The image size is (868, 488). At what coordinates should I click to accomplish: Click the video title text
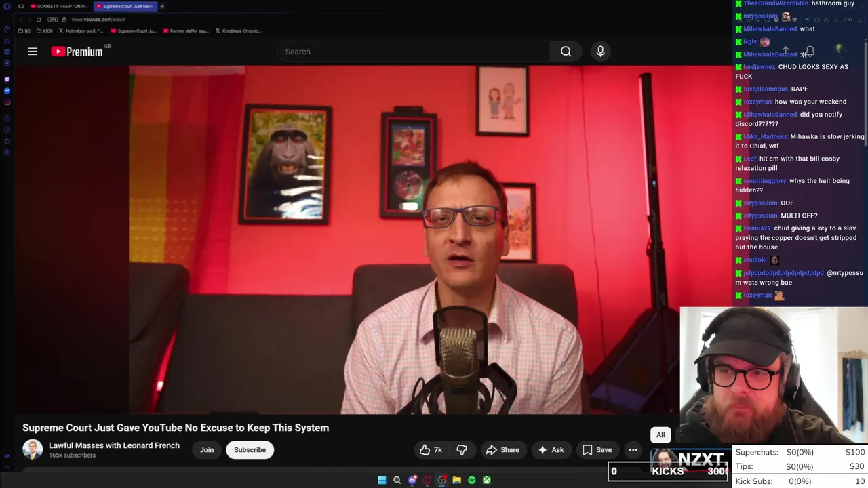pyautogui.click(x=176, y=428)
